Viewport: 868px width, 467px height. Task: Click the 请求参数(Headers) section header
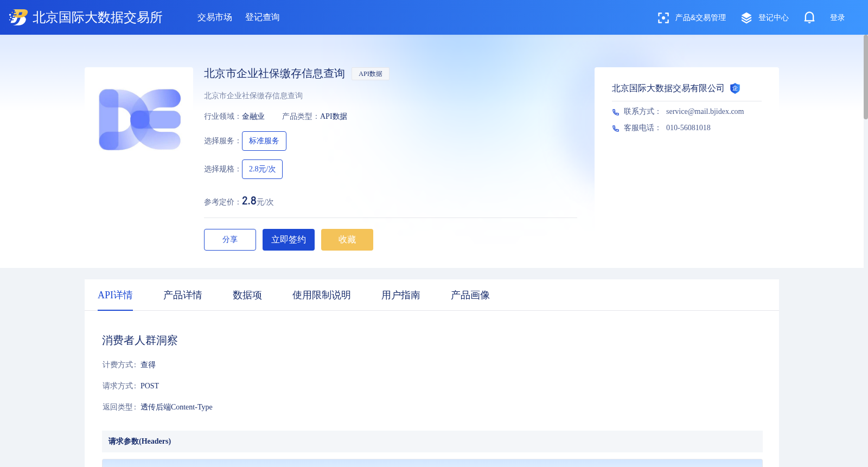pyautogui.click(x=432, y=442)
